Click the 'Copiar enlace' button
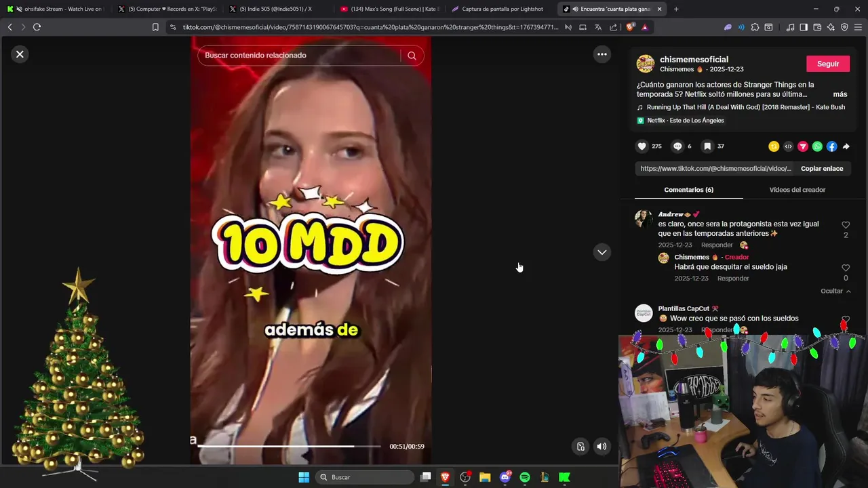Image resolution: width=868 pixels, height=488 pixels. point(822,169)
